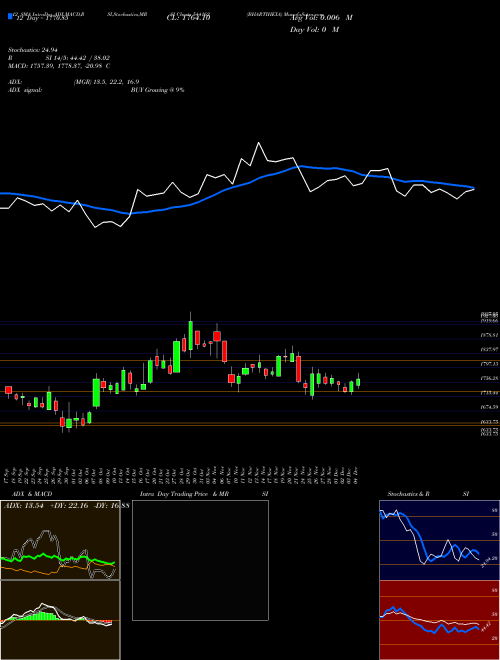The height and width of the screenshot is (660, 500).
Task: Click the 'ADX signal:' label
Action: pos(25,90)
